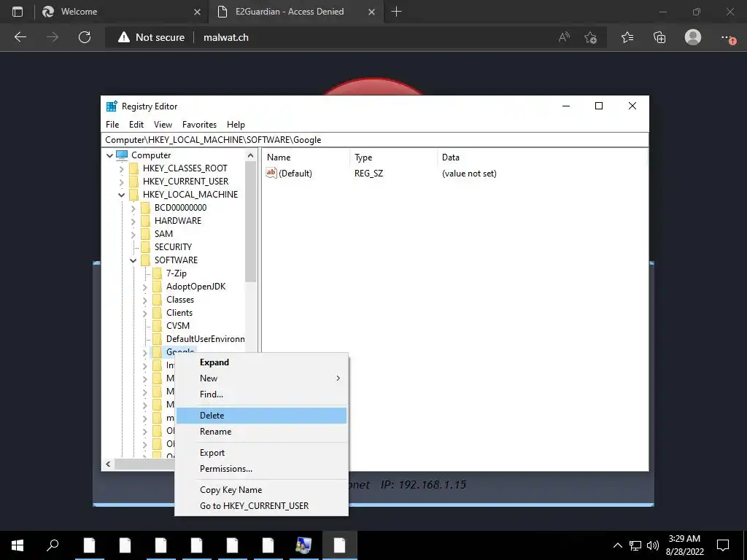Go back in the Edge browser
Viewport: 747px width, 560px height.
20,37
